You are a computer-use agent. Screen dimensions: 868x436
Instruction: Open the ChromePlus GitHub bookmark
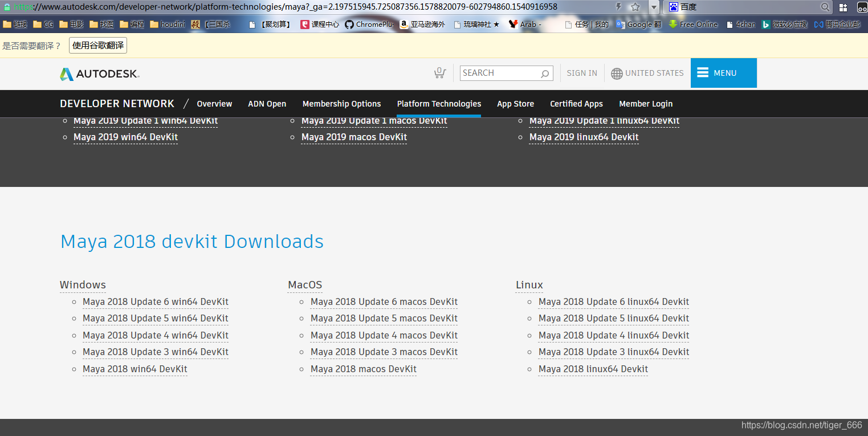click(x=369, y=25)
